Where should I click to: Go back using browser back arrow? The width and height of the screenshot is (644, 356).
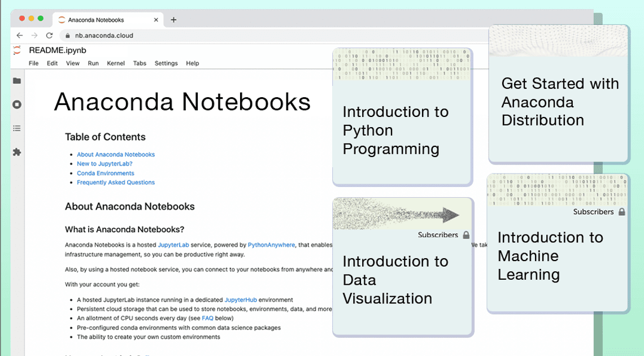[x=20, y=35]
